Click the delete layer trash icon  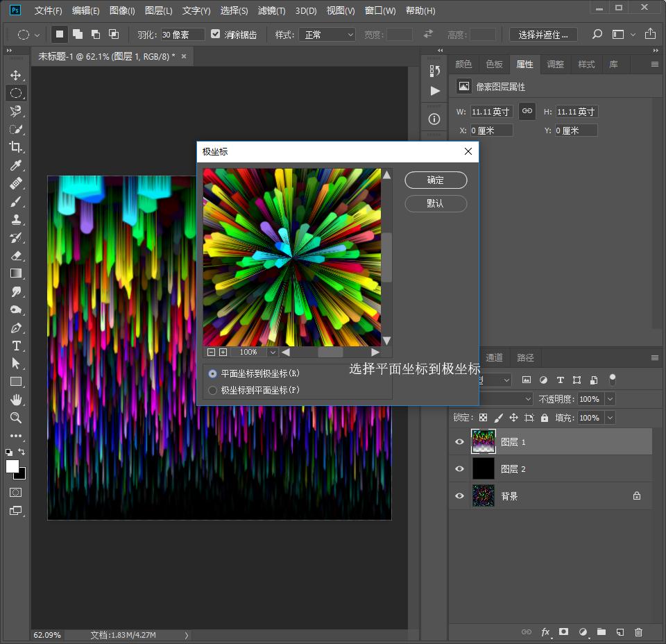(x=638, y=632)
